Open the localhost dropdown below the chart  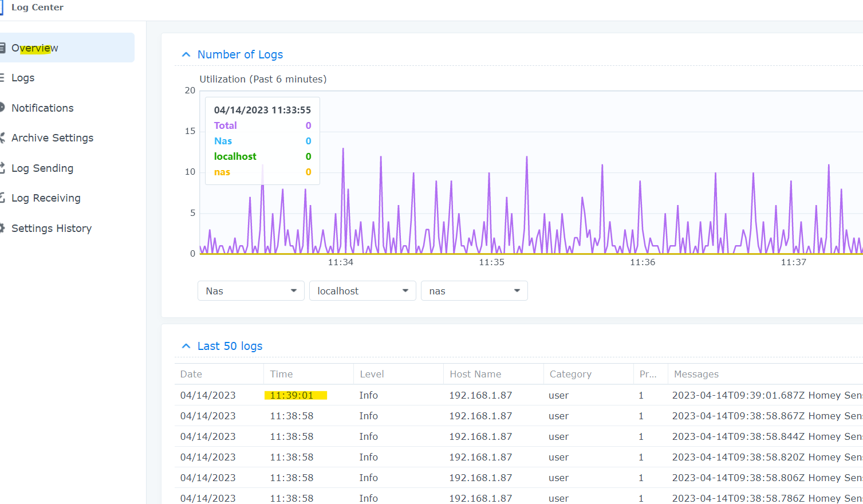coord(362,290)
